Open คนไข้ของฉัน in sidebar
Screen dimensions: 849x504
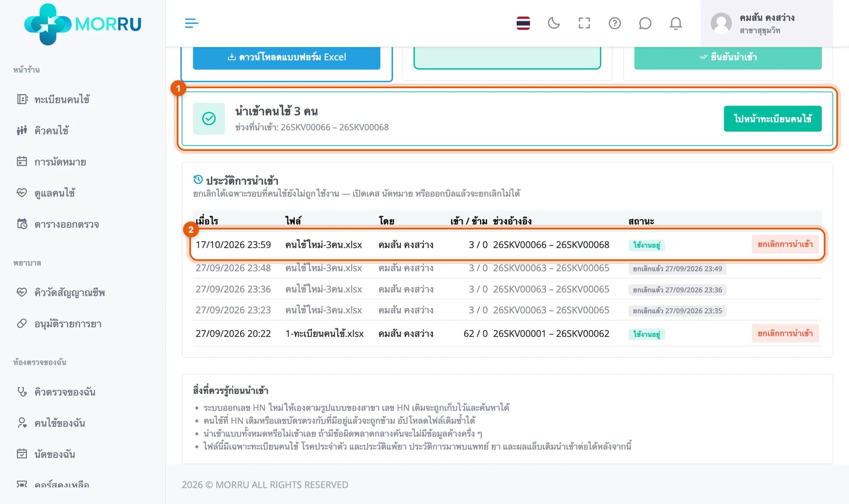[x=60, y=423]
